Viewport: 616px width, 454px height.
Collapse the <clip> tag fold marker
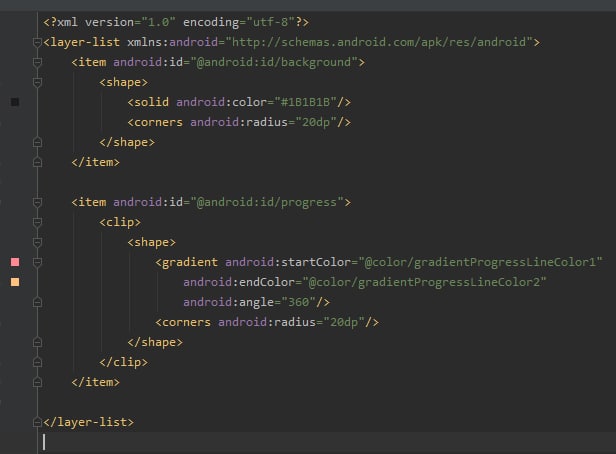click(37, 222)
